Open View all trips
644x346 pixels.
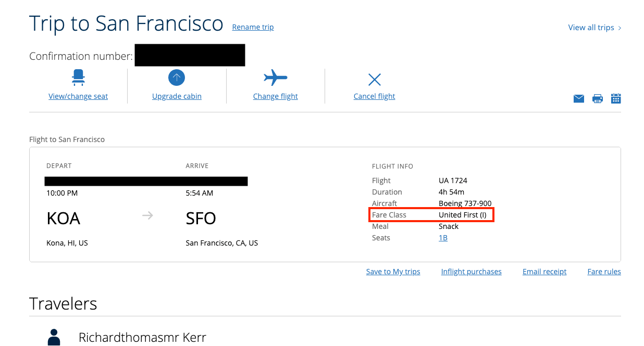pyautogui.click(x=591, y=28)
